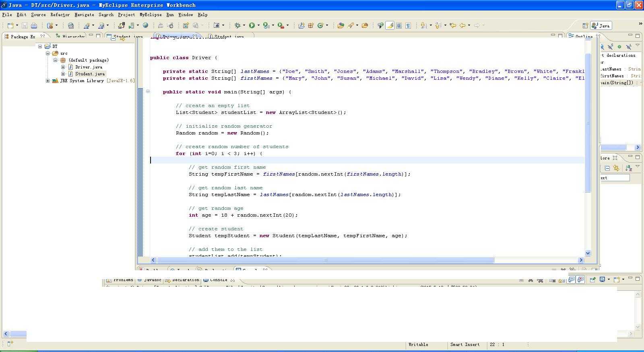Click the editor horizontal scrollbar thumb
Image resolution: width=644 pixels, height=352 pixels.
pyautogui.click(x=325, y=260)
